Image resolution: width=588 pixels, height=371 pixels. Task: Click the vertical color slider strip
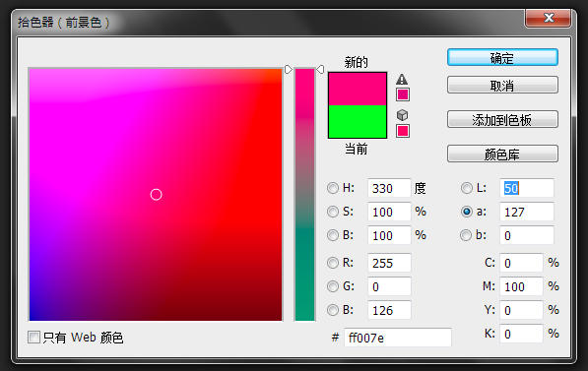click(304, 195)
